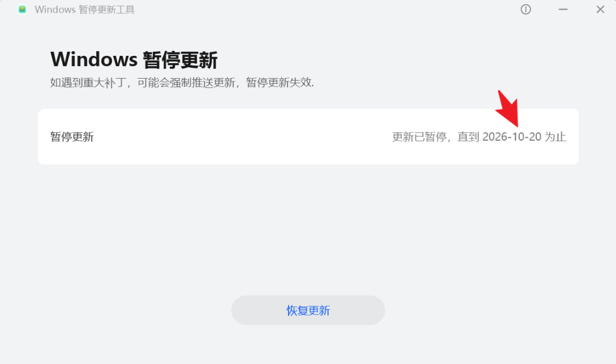Click the title bar text Windows 暂停更新工具
Viewport: 616px width, 364px height.
(x=84, y=10)
